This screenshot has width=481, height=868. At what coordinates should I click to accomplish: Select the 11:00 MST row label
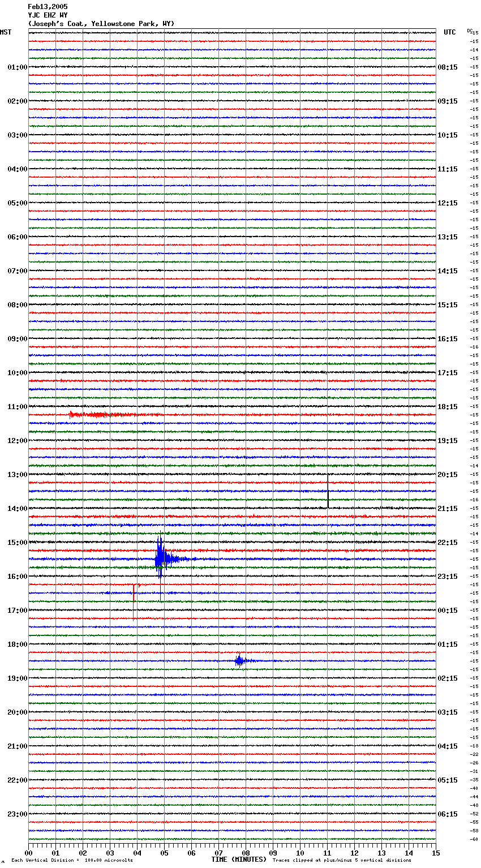(17, 407)
